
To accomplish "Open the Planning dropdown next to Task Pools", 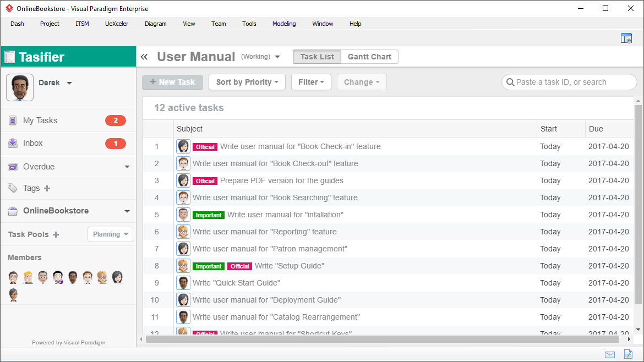I will (x=110, y=234).
